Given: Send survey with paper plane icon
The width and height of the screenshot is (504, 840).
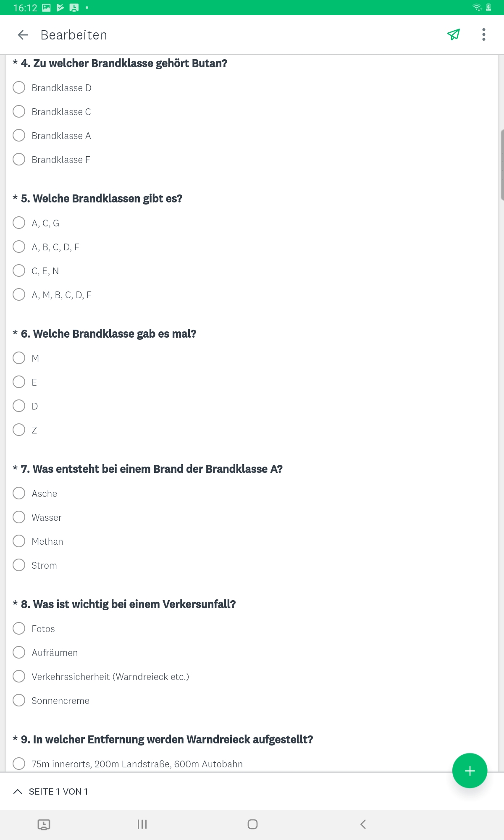Looking at the screenshot, I should 454,34.
